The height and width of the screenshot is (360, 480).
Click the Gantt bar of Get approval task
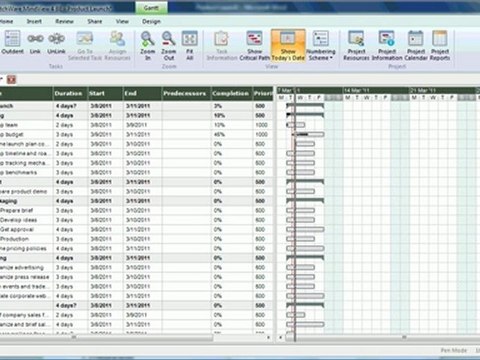[305, 230]
